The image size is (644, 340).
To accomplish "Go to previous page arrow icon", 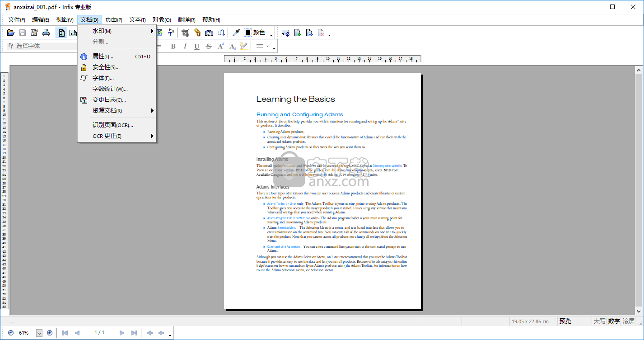I will point(77,333).
